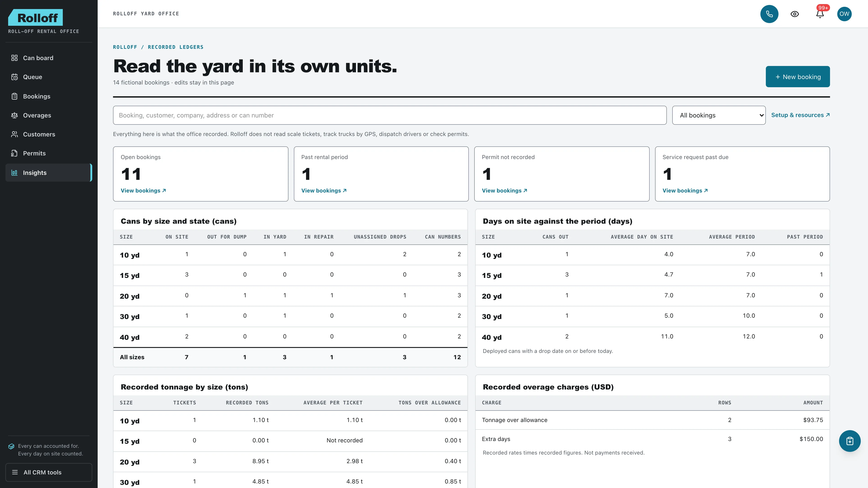Click the cube icon beside footer tagline
Image resolution: width=868 pixels, height=488 pixels.
(11, 446)
